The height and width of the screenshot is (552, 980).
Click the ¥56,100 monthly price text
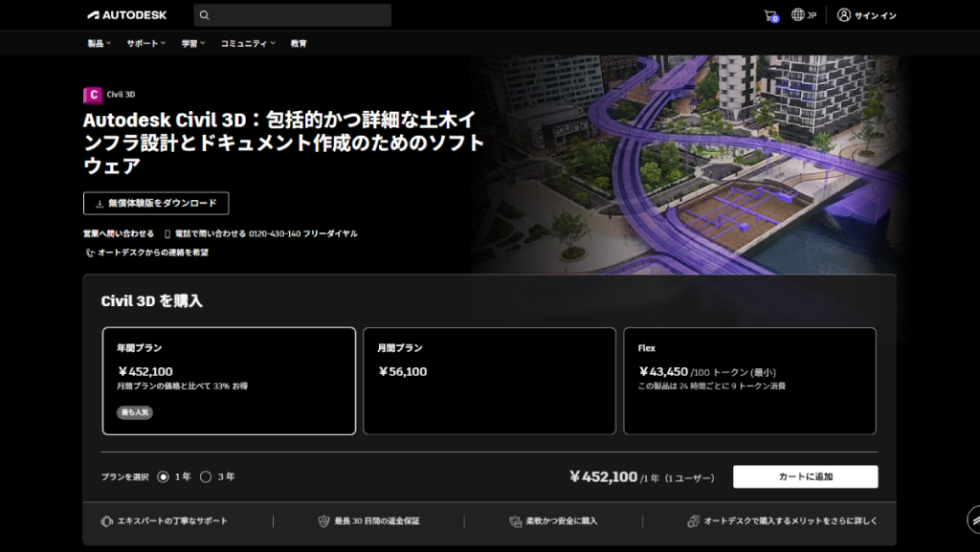point(403,372)
